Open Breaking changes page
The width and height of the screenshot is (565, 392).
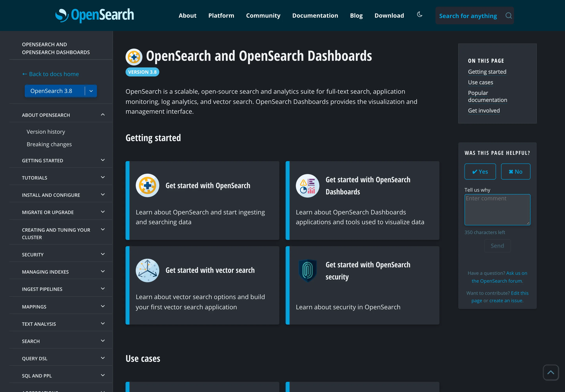[49, 144]
